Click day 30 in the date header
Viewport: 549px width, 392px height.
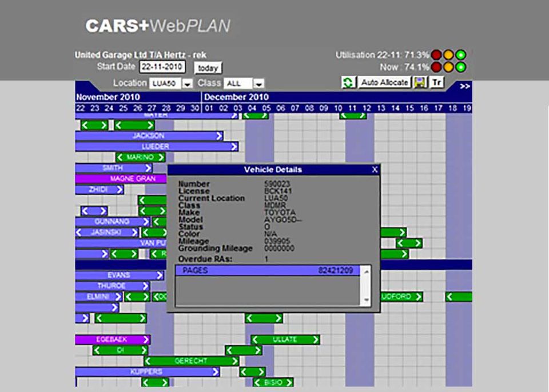194,108
